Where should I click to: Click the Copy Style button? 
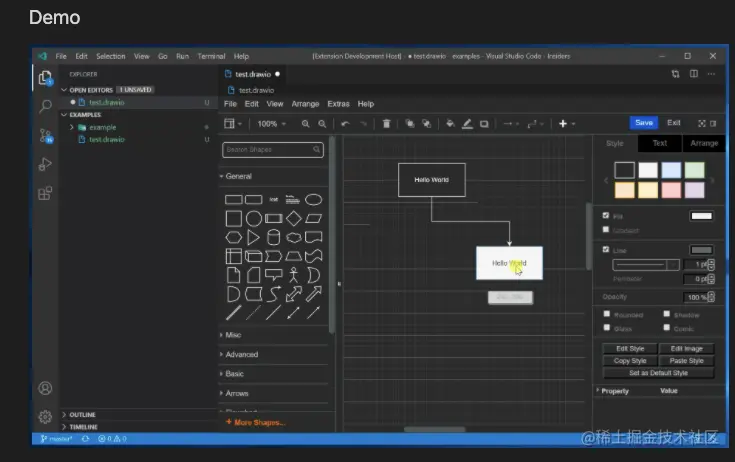tap(630, 361)
